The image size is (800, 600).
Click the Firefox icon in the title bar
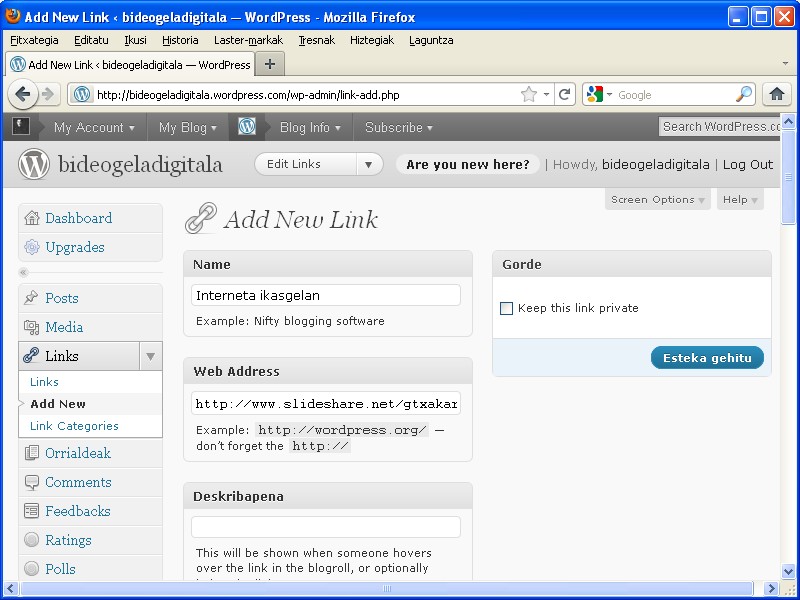(12, 16)
